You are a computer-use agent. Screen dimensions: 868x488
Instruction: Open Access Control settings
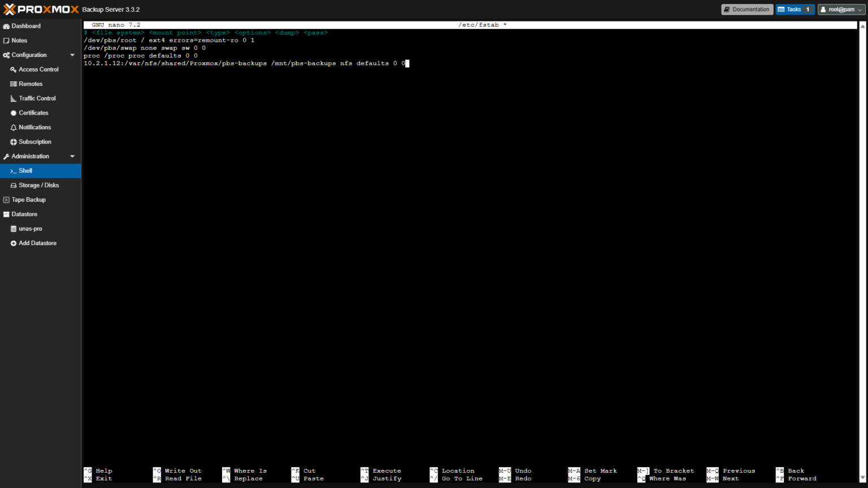38,69
